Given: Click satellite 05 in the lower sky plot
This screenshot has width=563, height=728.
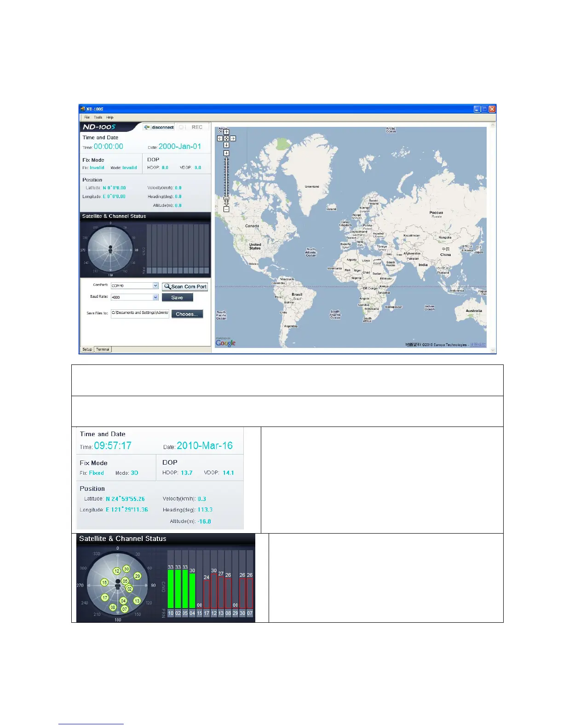Looking at the screenshot, I should 125,581.
